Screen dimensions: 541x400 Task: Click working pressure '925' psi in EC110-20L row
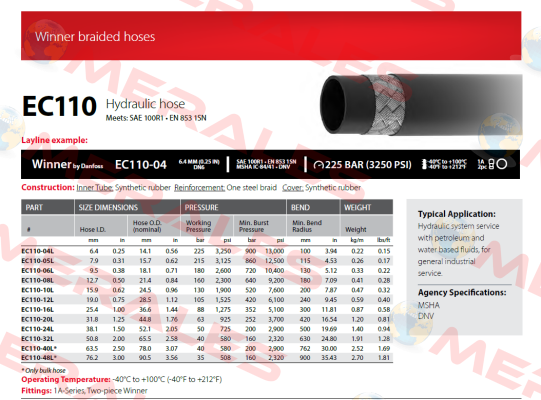225,319
